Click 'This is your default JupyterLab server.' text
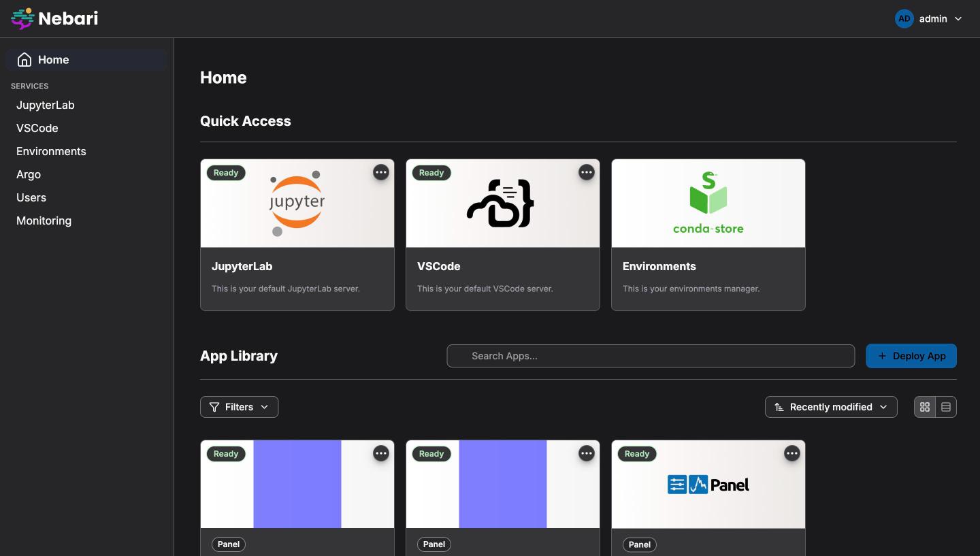Viewport: 980px width, 556px height. tap(286, 289)
